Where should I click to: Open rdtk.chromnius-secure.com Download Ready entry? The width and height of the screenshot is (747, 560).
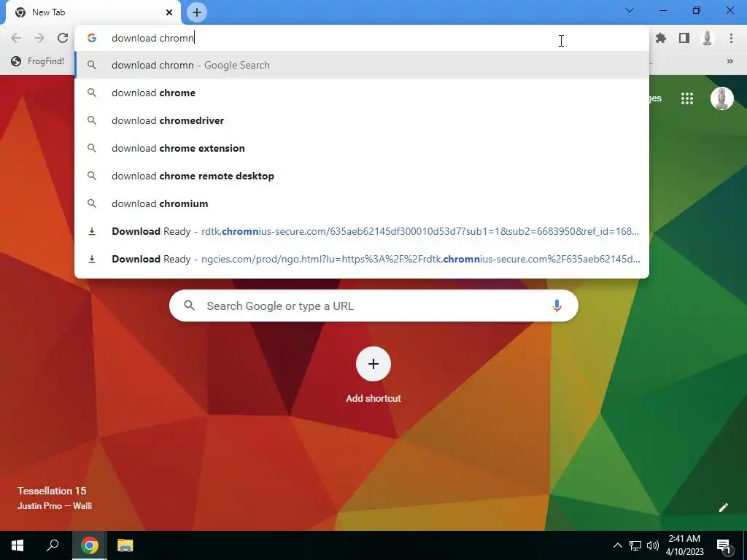362,231
